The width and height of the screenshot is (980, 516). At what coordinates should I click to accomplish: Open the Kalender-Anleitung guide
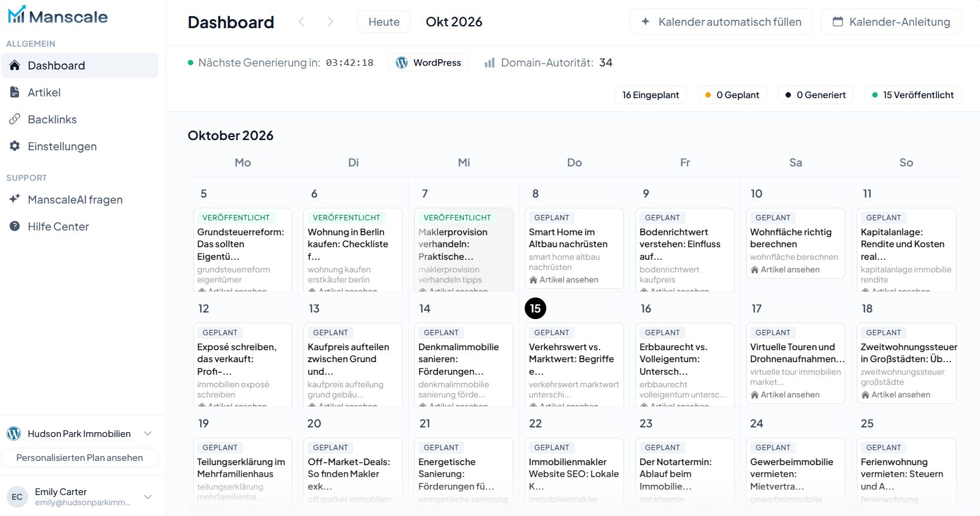(x=891, y=22)
